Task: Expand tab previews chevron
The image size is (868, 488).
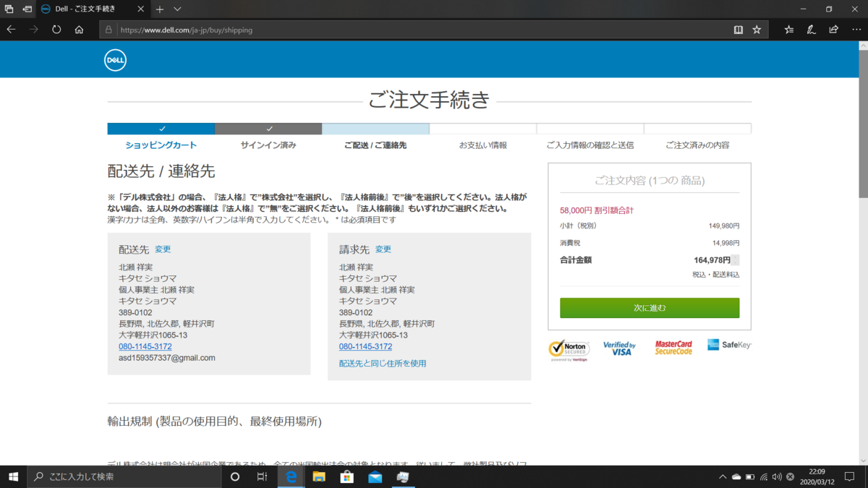Action: point(177,9)
